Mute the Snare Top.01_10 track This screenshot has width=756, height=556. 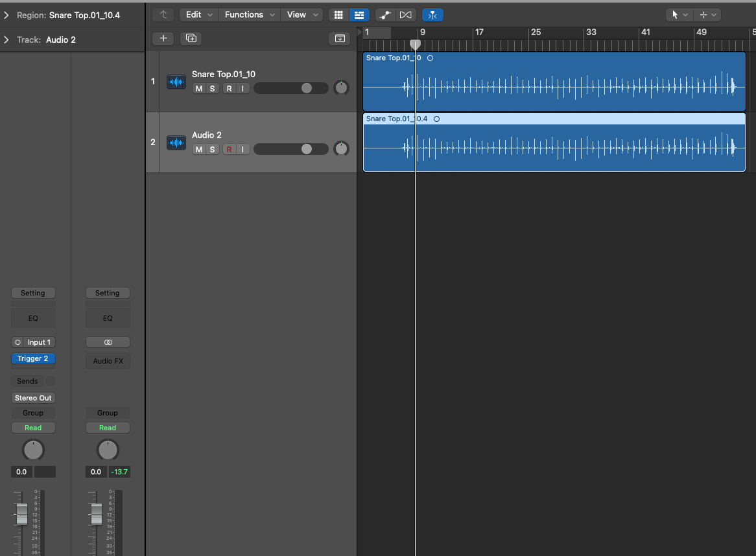[198, 88]
